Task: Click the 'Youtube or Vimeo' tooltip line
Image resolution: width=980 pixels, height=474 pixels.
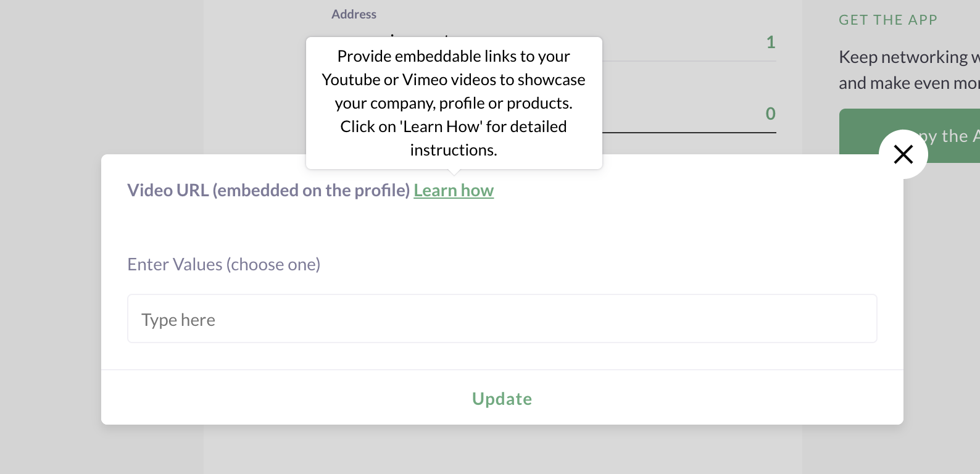Action: pyautogui.click(x=454, y=80)
